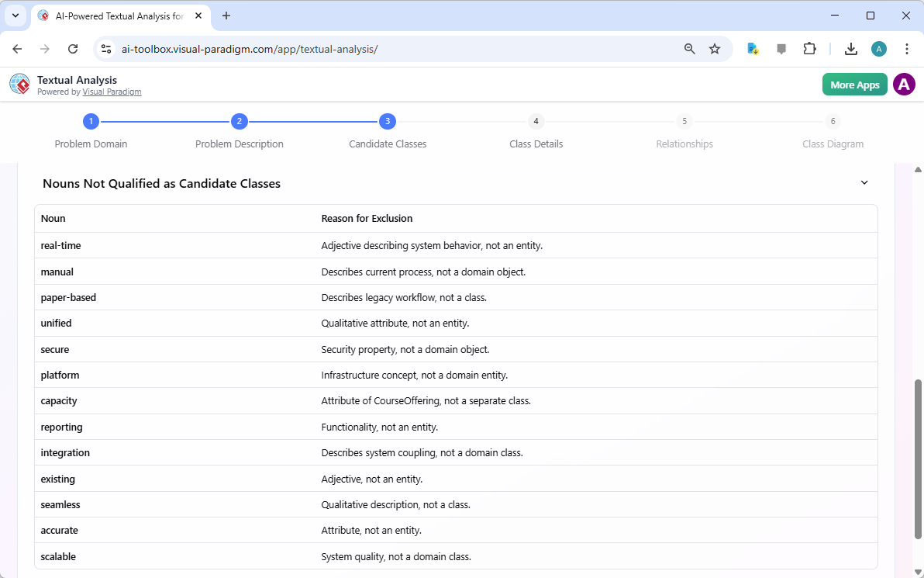Go back using the back arrow
This screenshot has height=578, width=924.
click(x=17, y=48)
